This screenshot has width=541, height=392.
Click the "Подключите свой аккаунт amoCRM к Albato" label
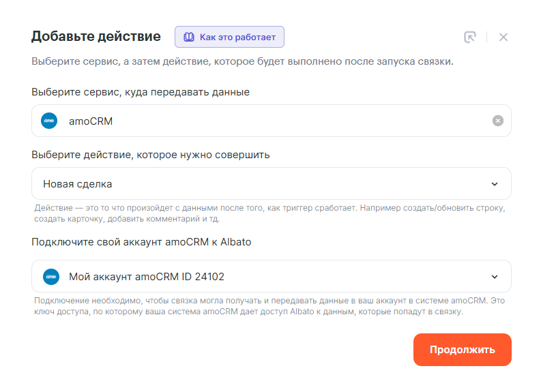pos(141,242)
